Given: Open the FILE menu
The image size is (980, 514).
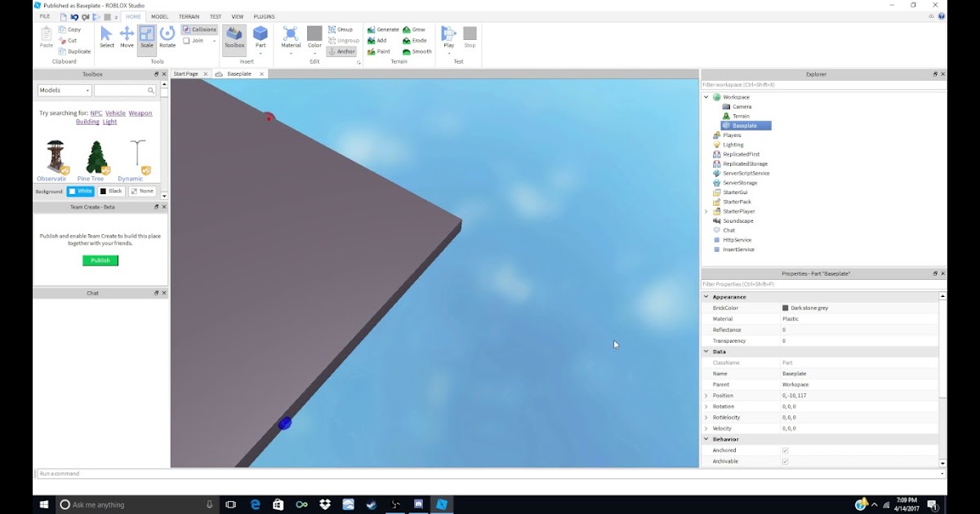Looking at the screenshot, I should click(45, 16).
